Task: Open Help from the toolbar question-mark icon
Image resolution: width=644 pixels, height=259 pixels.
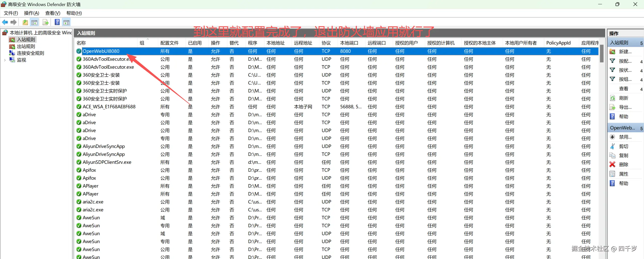Action: (57, 22)
